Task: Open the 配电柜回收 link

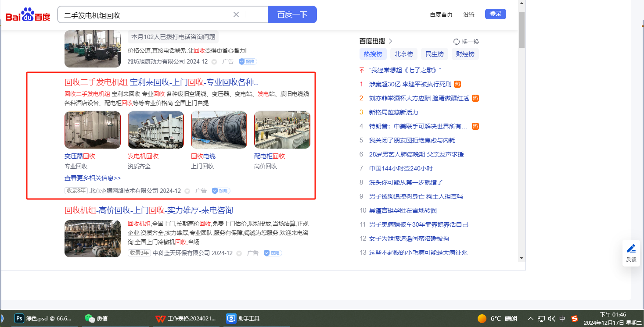Action: 270,156
